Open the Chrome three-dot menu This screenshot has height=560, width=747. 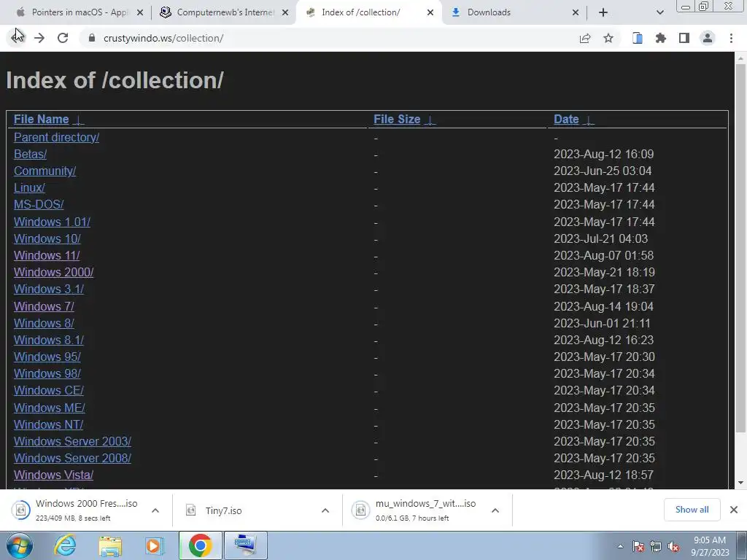pos(731,38)
